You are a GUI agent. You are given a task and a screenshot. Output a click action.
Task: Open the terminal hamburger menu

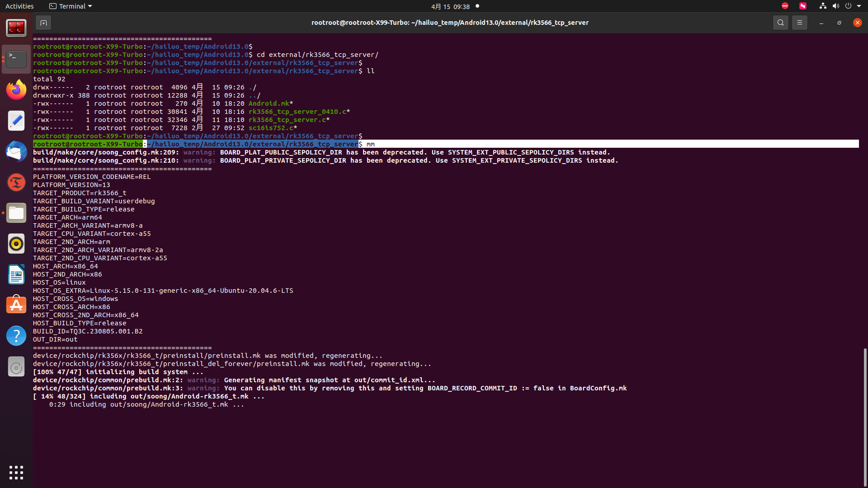tap(799, 23)
